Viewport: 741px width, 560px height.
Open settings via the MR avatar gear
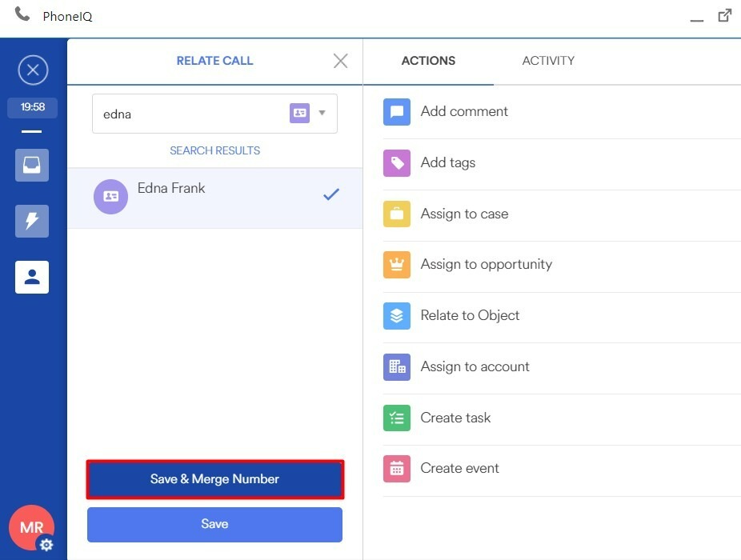pyautogui.click(x=46, y=545)
